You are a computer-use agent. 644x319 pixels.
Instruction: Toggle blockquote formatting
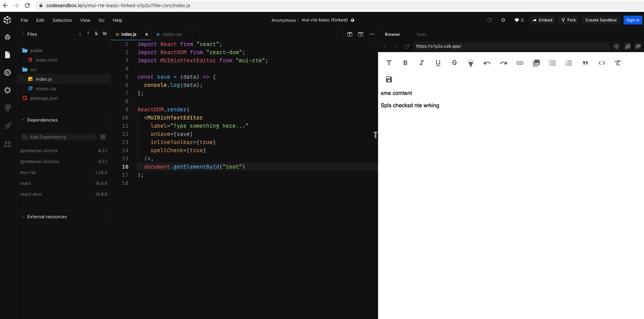585,63
